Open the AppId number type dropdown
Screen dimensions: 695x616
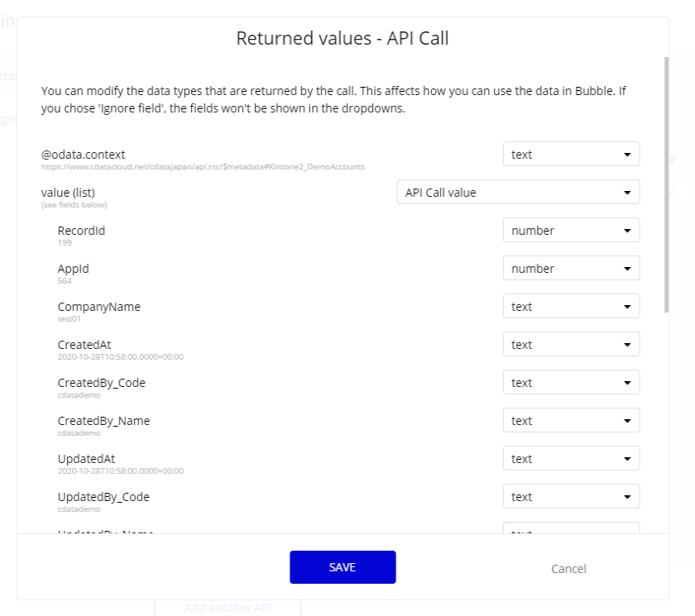coord(571,269)
